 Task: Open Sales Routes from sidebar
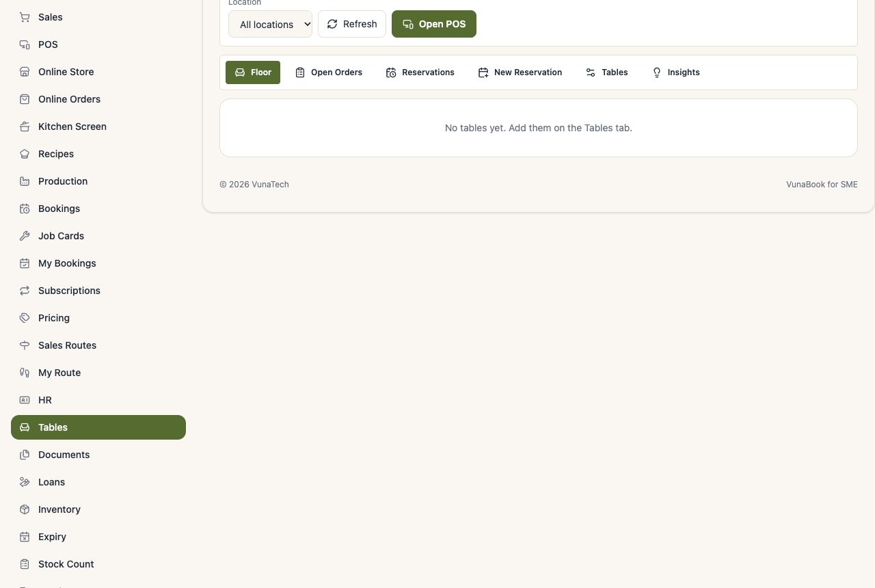(98, 345)
